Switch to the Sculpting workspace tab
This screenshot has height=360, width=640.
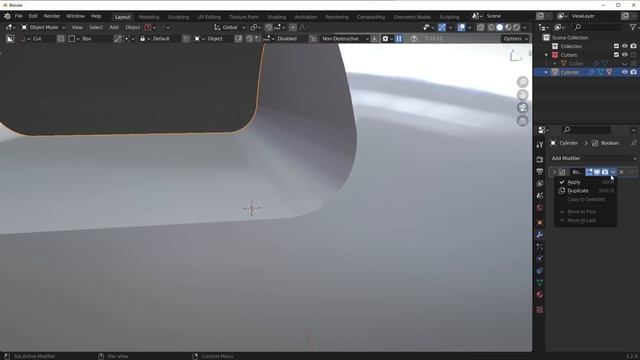click(x=178, y=17)
